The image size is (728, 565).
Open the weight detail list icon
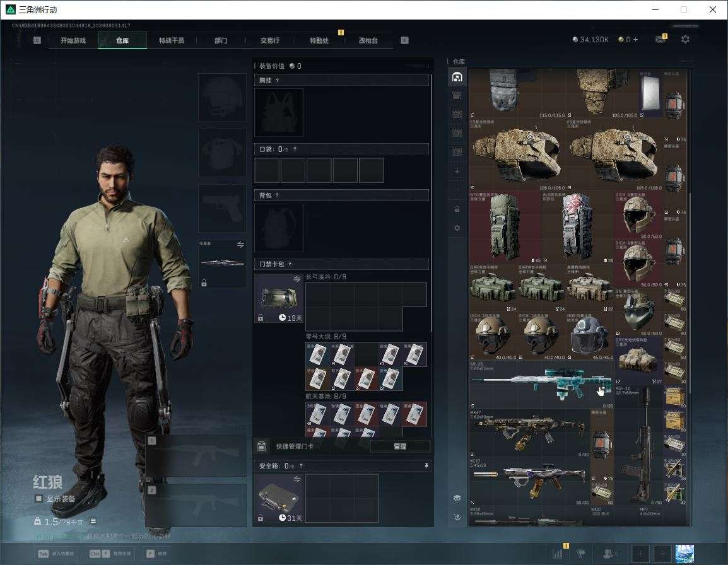pyautogui.click(x=93, y=521)
